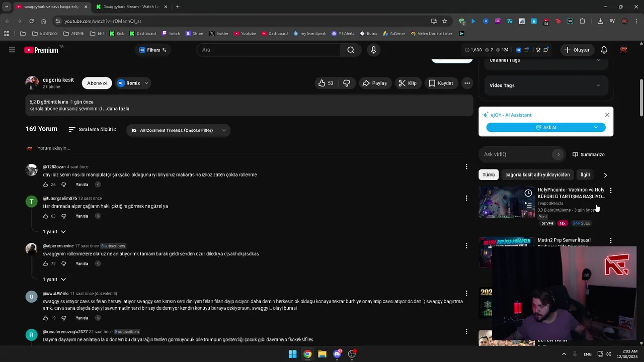Open the YouTube notifications bell
Viewport: 644px width, 362px height.
(604, 50)
